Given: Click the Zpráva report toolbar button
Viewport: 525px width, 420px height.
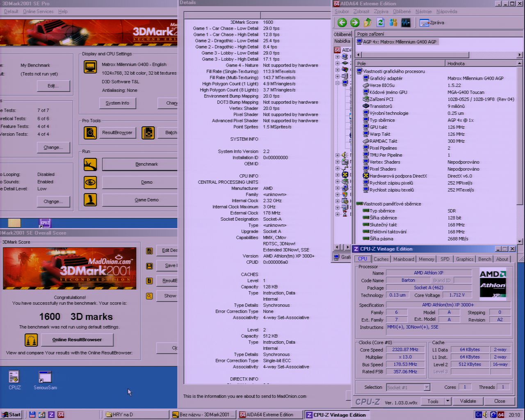Looking at the screenshot, I should click(x=432, y=23).
